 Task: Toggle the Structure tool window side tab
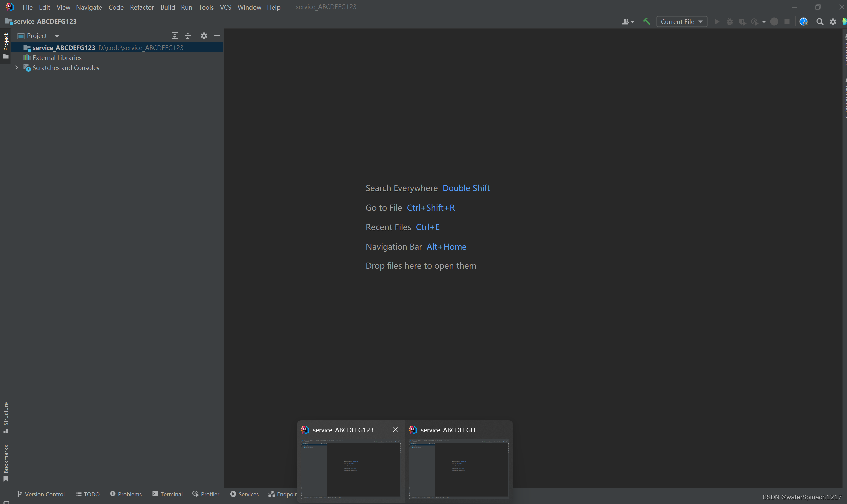[6, 417]
